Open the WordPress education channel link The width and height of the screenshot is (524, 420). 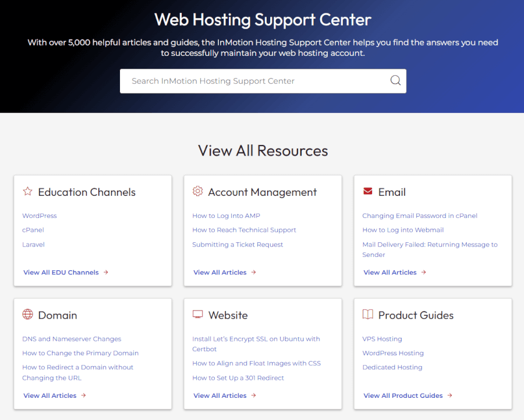pyautogui.click(x=40, y=216)
